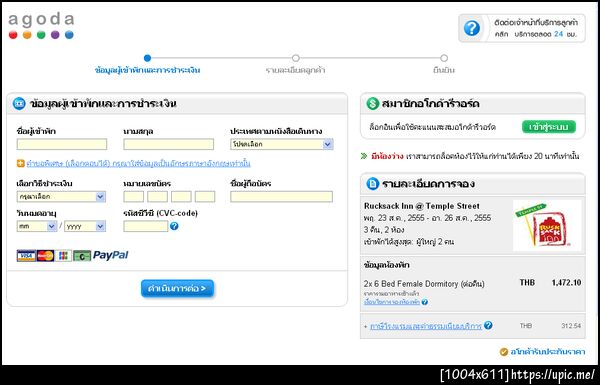
Task: Open hotel tax and service fee help icon
Action: [488, 325]
